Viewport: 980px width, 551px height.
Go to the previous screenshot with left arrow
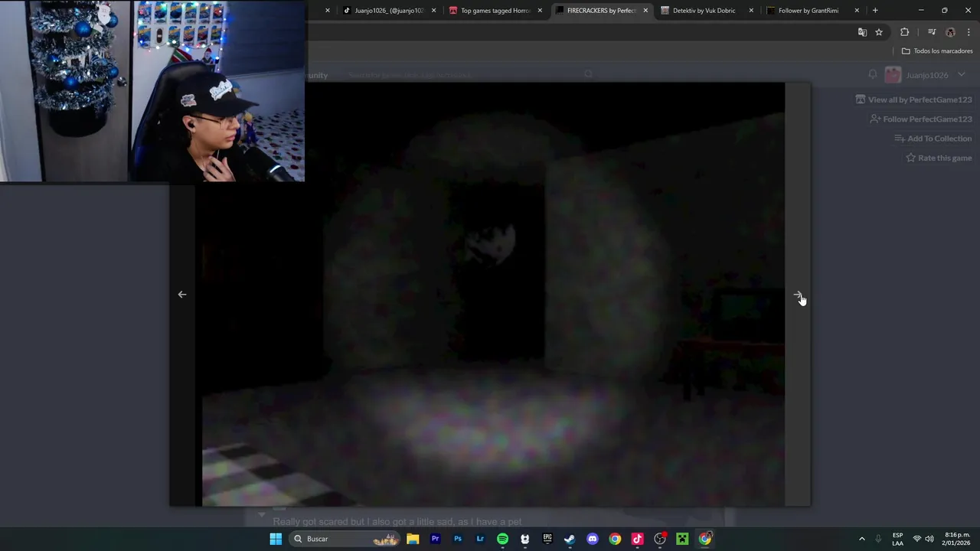pos(182,295)
